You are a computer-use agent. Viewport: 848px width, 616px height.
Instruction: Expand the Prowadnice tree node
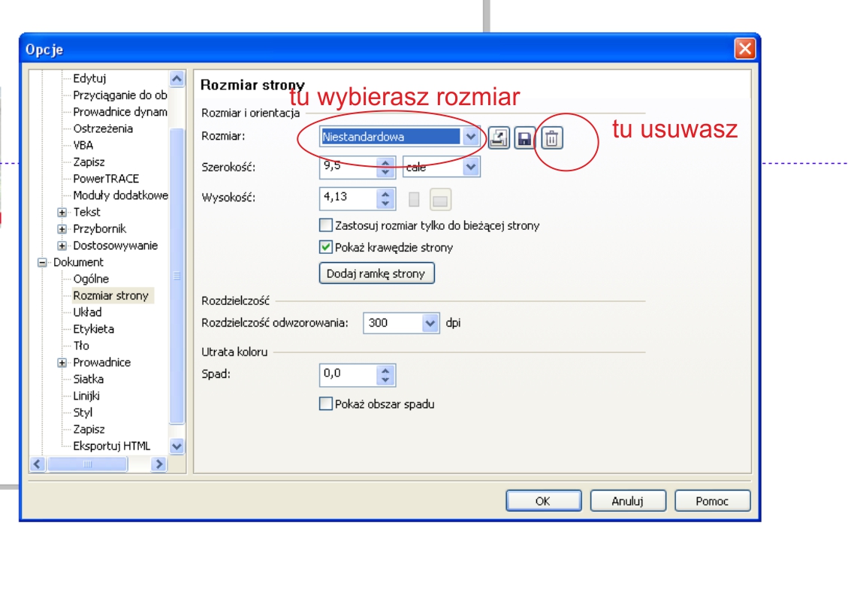(62, 363)
